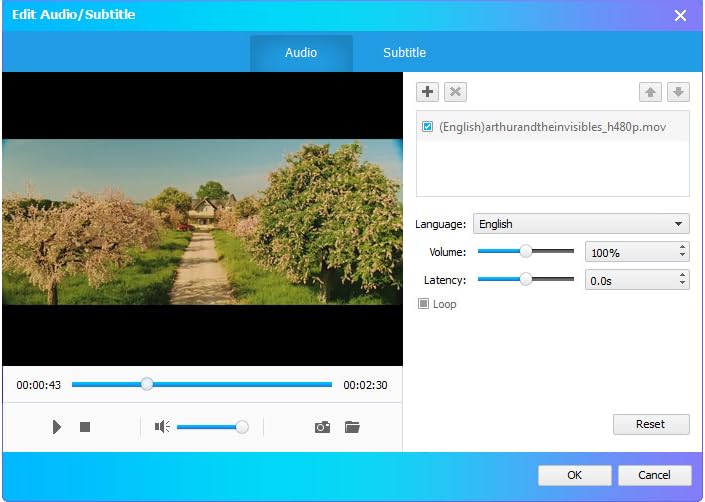
Task: Click the Reset button
Action: pos(651,424)
